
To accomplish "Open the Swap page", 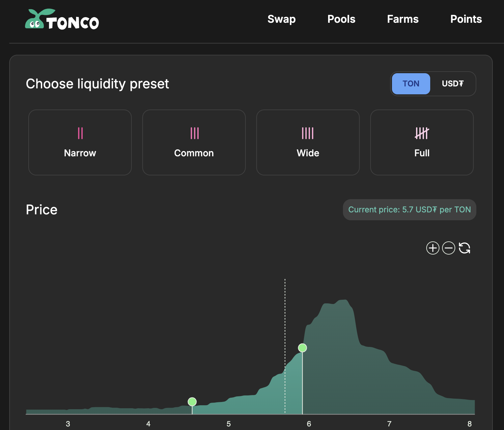I will click(281, 19).
